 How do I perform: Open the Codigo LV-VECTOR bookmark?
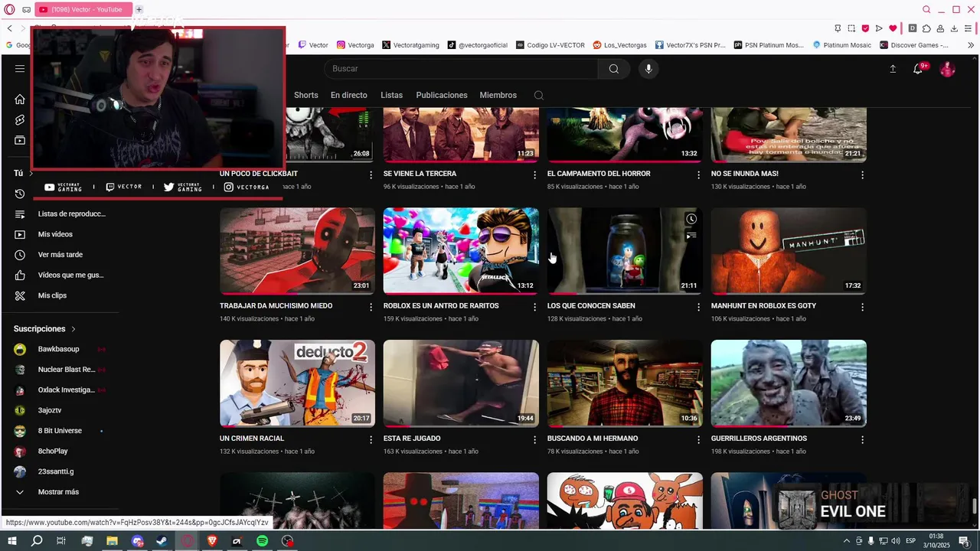[550, 45]
